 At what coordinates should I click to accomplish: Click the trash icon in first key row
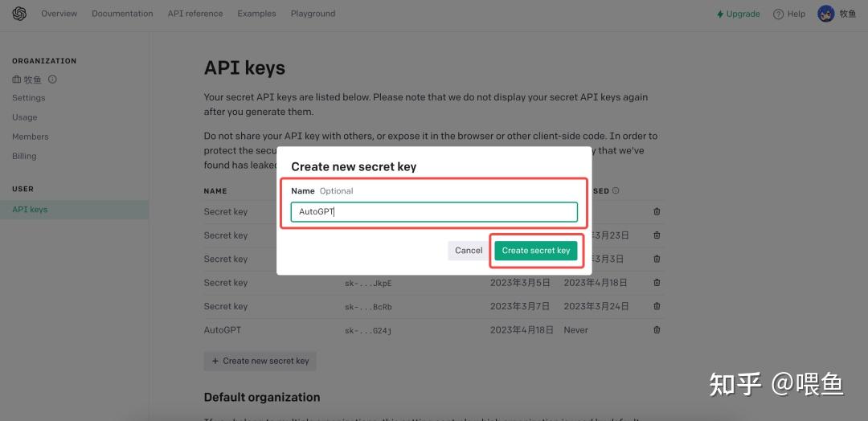(x=657, y=212)
